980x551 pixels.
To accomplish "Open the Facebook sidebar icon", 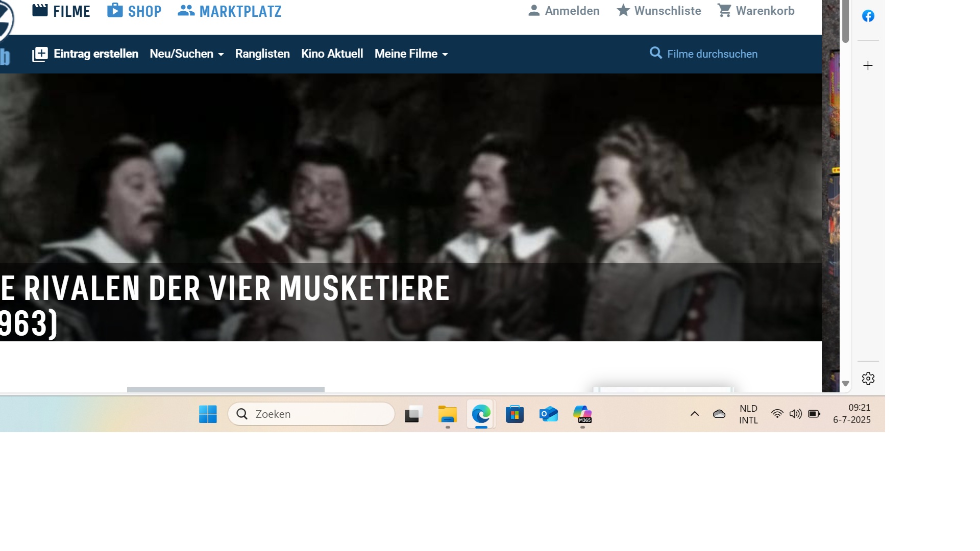I will [868, 16].
